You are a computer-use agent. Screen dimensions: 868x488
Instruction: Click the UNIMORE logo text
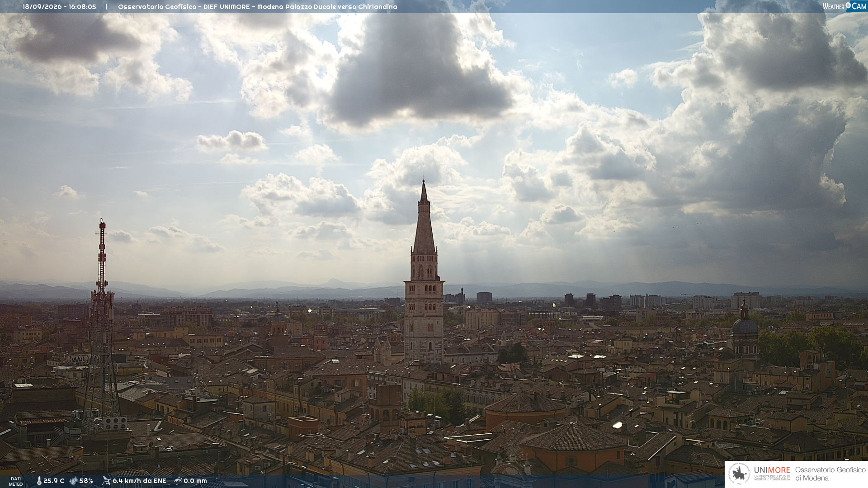coord(772,470)
